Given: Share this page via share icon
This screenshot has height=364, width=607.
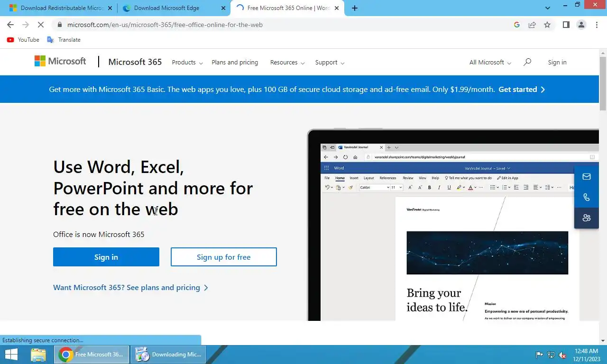Looking at the screenshot, I should [x=532, y=25].
